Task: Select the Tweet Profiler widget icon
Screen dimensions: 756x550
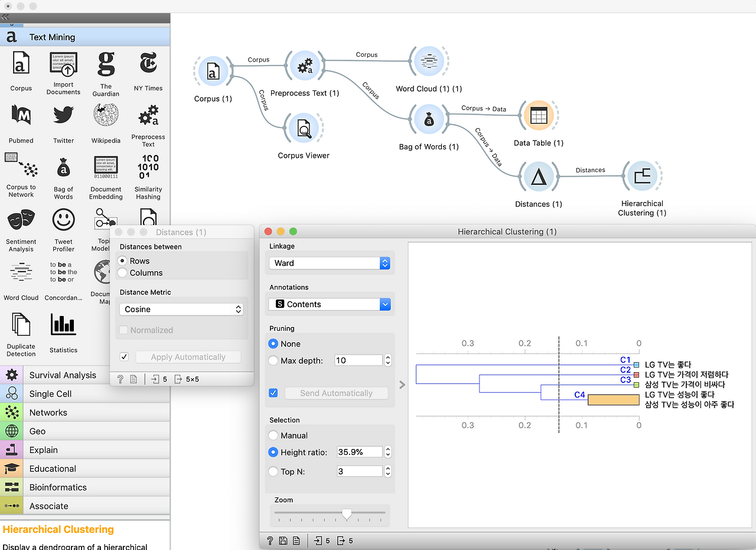Action: pos(63,220)
